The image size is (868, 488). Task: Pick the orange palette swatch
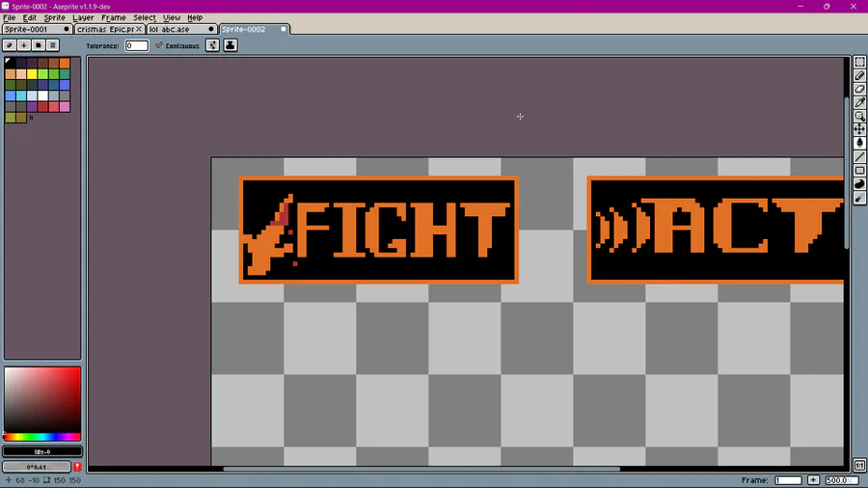(x=65, y=63)
